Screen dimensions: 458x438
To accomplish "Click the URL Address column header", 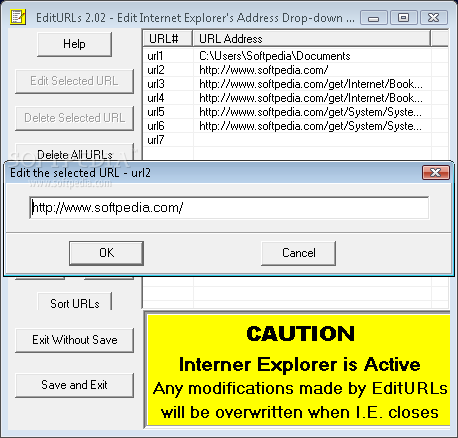I will point(312,39).
